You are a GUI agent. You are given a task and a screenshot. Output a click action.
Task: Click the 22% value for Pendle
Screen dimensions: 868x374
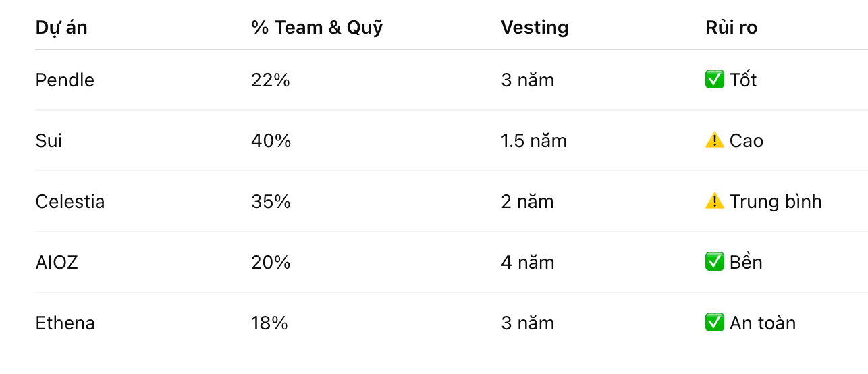271,80
